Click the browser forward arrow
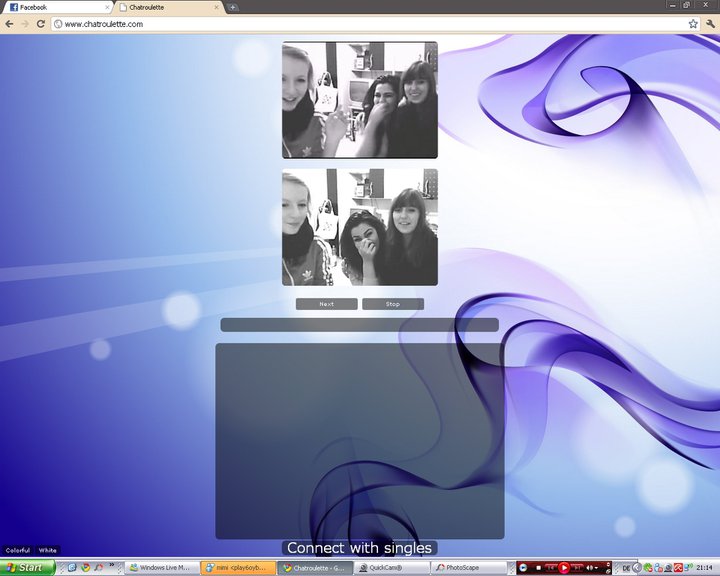Screen dimensions: 720x576 (25, 24)
